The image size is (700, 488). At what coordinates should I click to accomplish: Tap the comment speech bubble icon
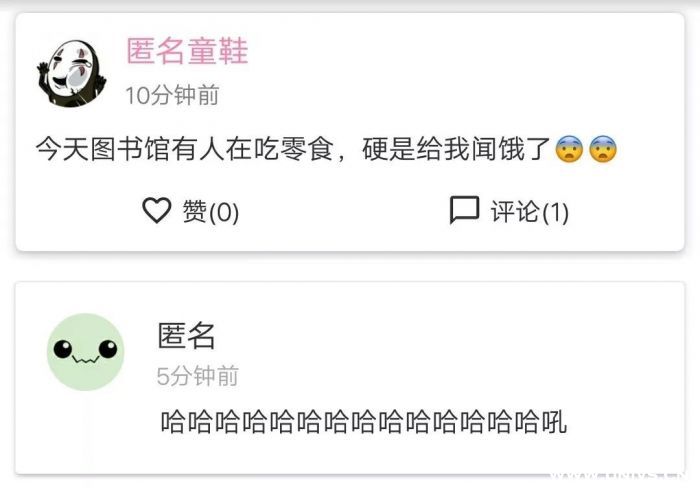(x=464, y=209)
